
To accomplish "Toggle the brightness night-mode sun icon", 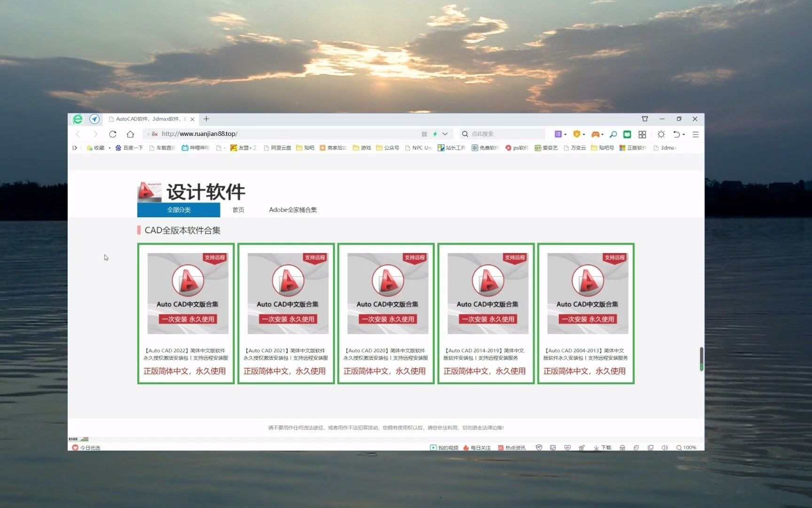I will (x=661, y=134).
